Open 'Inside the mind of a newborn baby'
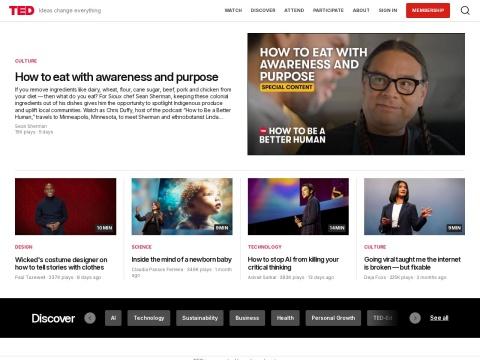 [x=182, y=259]
